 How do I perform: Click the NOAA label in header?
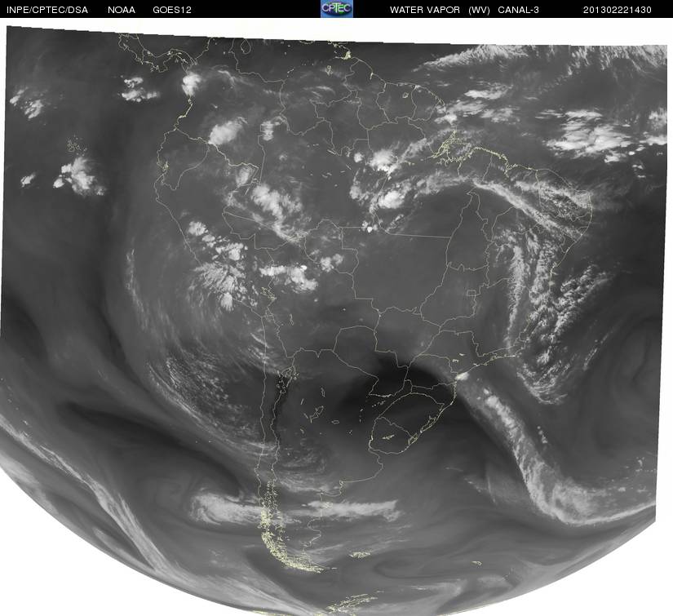point(122,10)
